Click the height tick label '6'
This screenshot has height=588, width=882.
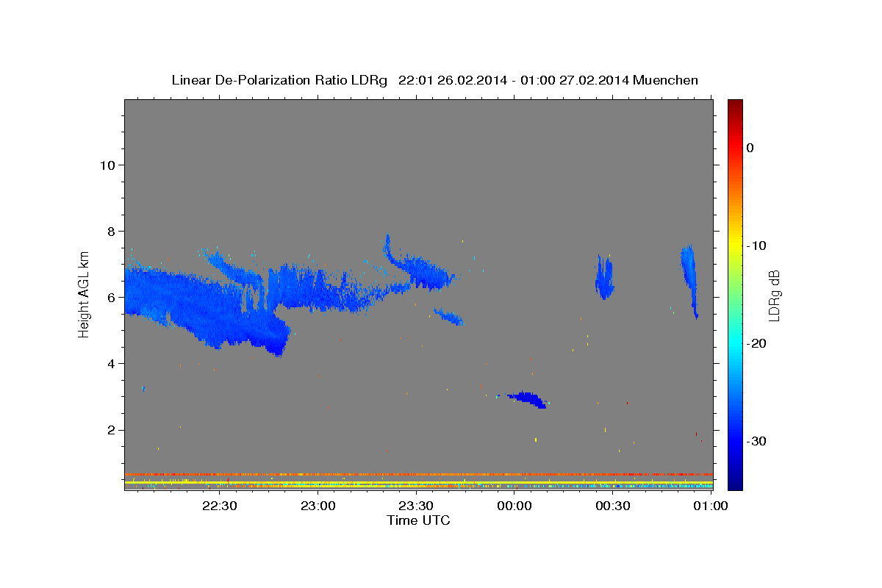point(110,297)
